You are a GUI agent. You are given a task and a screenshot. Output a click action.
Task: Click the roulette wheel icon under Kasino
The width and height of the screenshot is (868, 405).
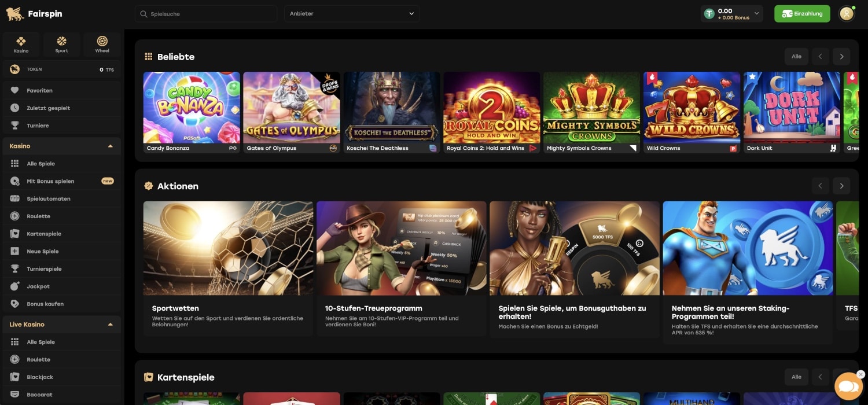coord(15,216)
